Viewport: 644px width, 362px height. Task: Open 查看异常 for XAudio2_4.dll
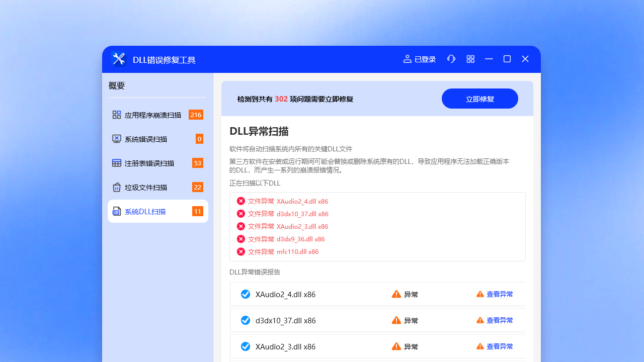click(500, 294)
